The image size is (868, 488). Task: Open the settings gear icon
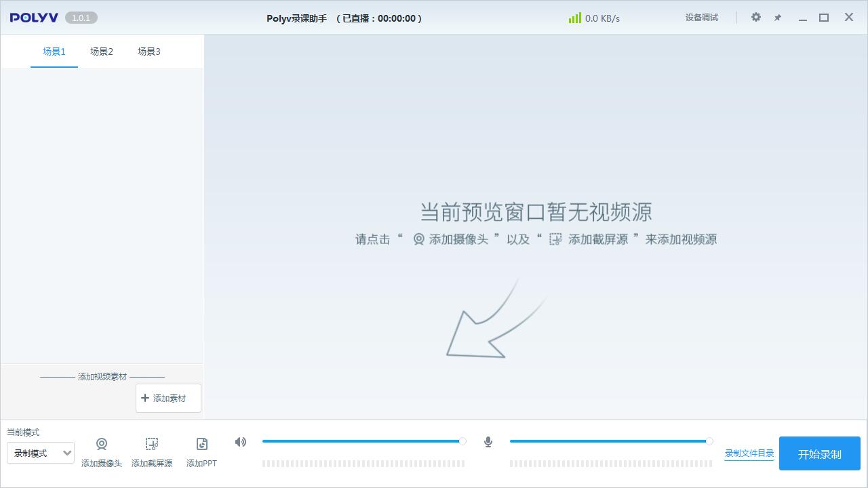click(x=755, y=18)
